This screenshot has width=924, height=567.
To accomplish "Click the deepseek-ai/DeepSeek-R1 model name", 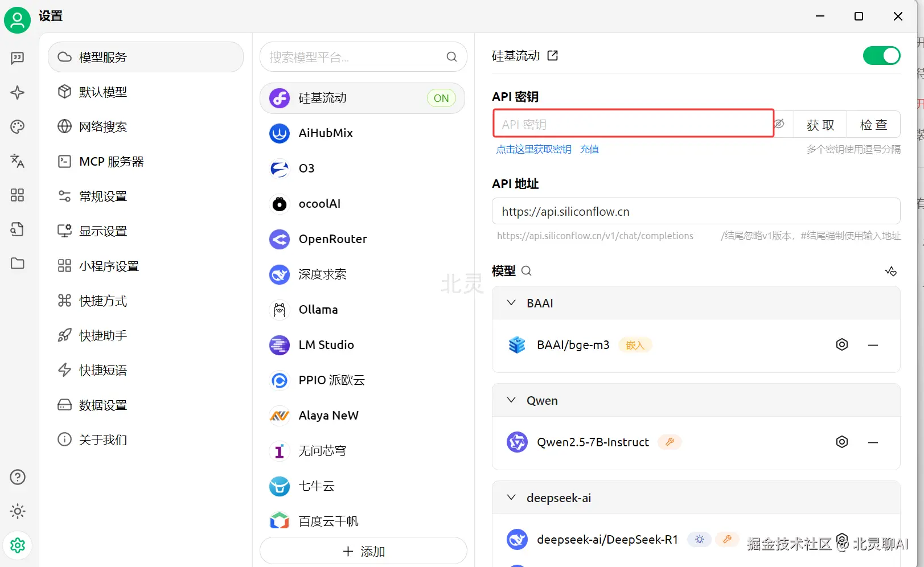I will coord(607,540).
